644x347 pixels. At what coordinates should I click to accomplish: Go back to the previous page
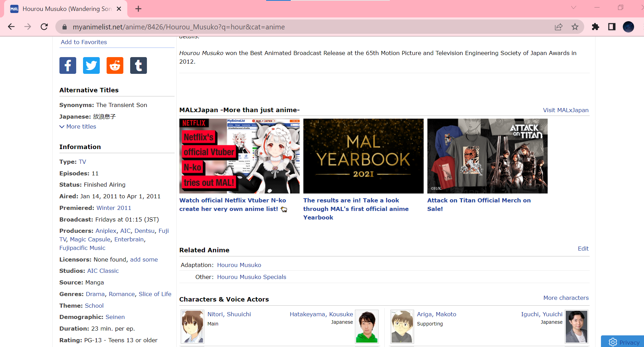(11, 27)
